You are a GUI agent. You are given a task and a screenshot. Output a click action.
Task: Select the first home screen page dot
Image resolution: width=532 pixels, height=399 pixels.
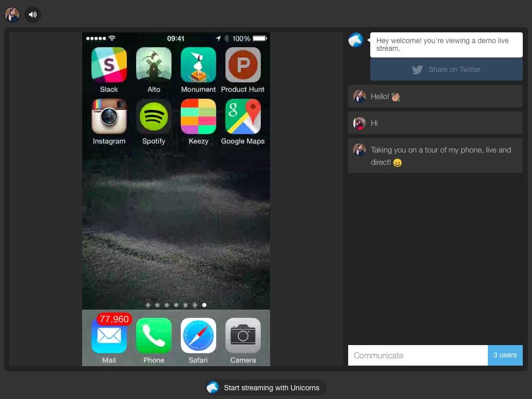tap(148, 305)
